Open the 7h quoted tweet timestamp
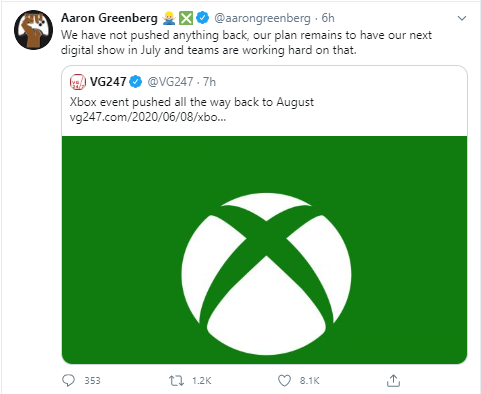481x394 pixels. [210, 82]
